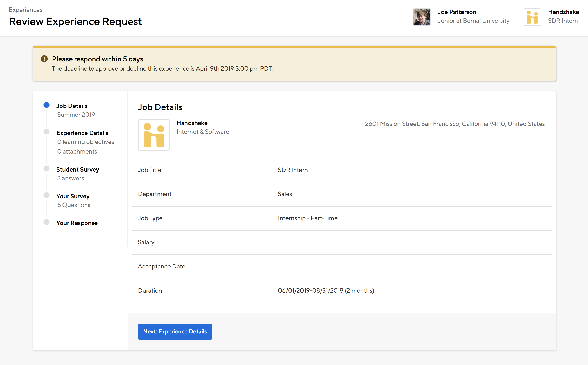
Task: Go to the Student Survey step
Action: coord(77,170)
